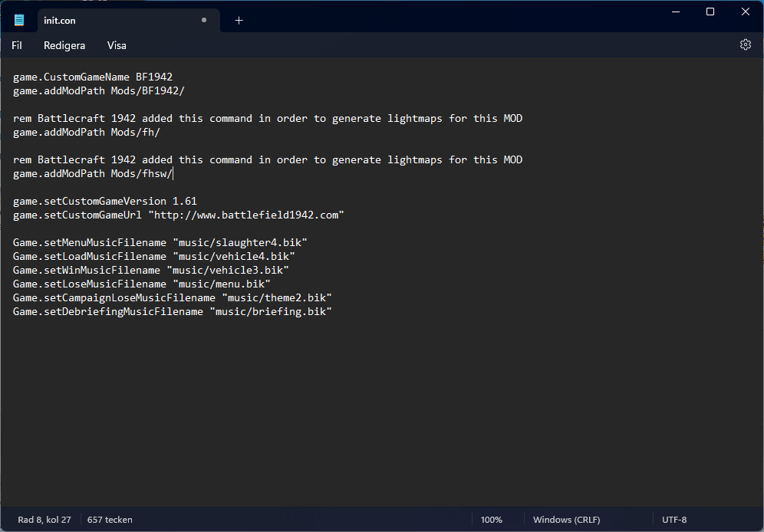Minimize the Notepad window
Image resolution: width=764 pixels, height=532 pixels.
[x=675, y=11]
